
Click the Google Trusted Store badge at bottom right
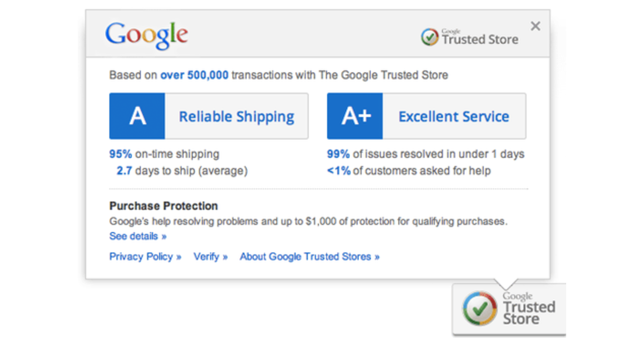pyautogui.click(x=509, y=308)
